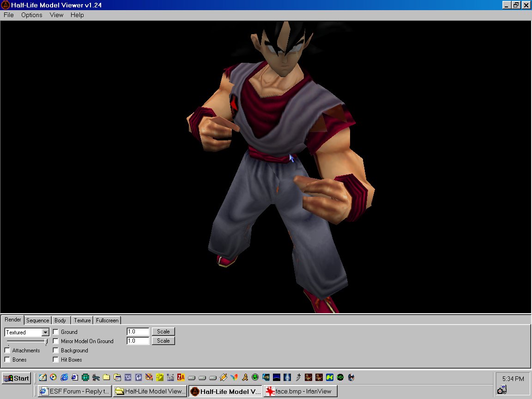
Task: Enable the Background checkbox
Action: coord(55,350)
